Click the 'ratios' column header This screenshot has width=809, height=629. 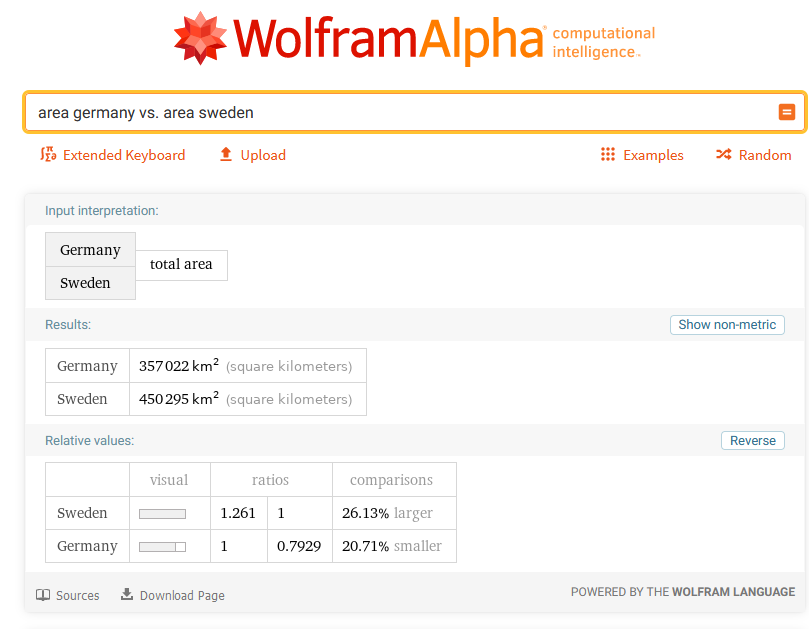coord(270,480)
